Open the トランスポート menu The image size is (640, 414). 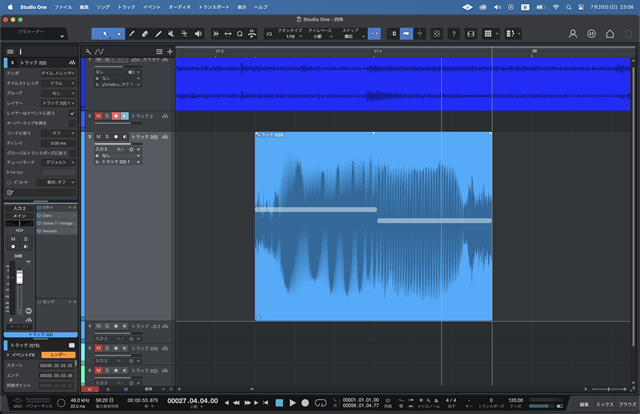click(213, 7)
